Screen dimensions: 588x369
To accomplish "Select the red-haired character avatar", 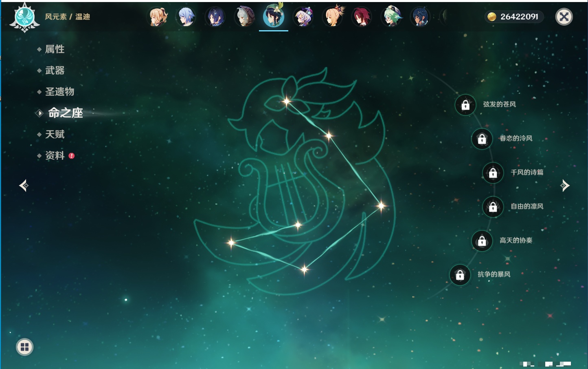I will pos(362,17).
